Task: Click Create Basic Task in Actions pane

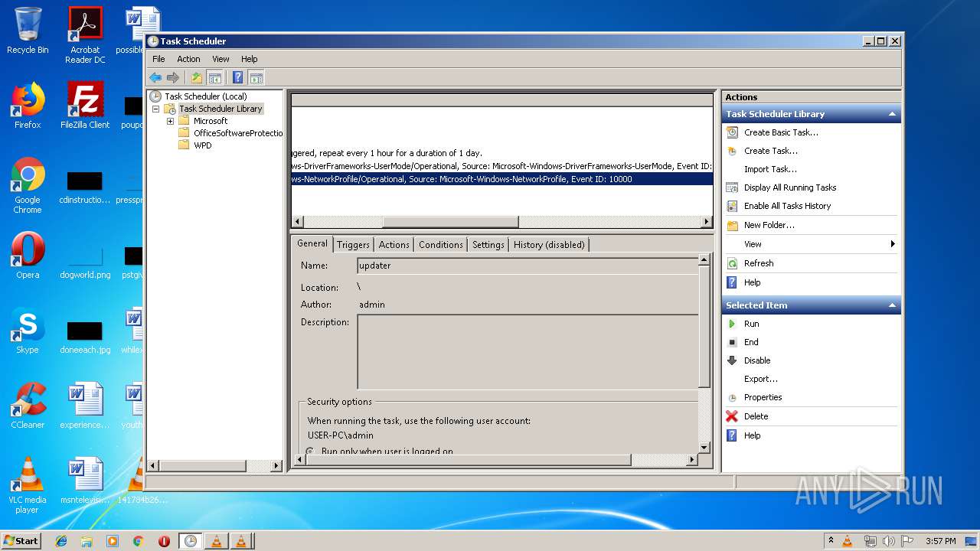Action: 781,132
